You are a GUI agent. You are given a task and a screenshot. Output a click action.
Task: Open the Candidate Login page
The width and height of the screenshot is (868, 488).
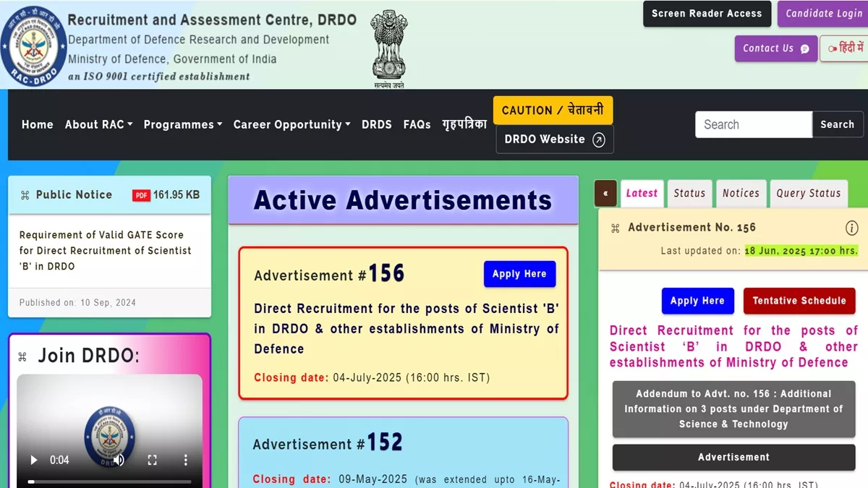coord(823,14)
